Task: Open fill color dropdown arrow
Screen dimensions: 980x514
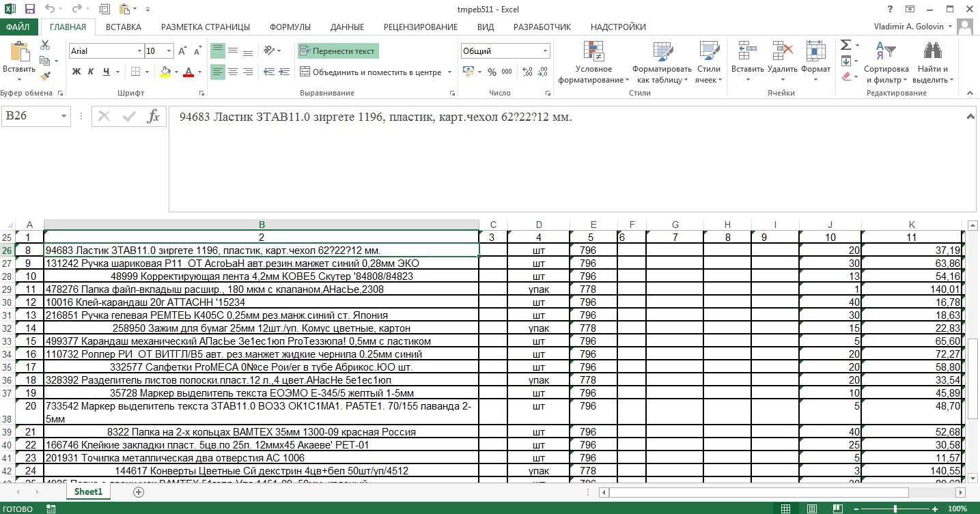Action: coord(176,72)
